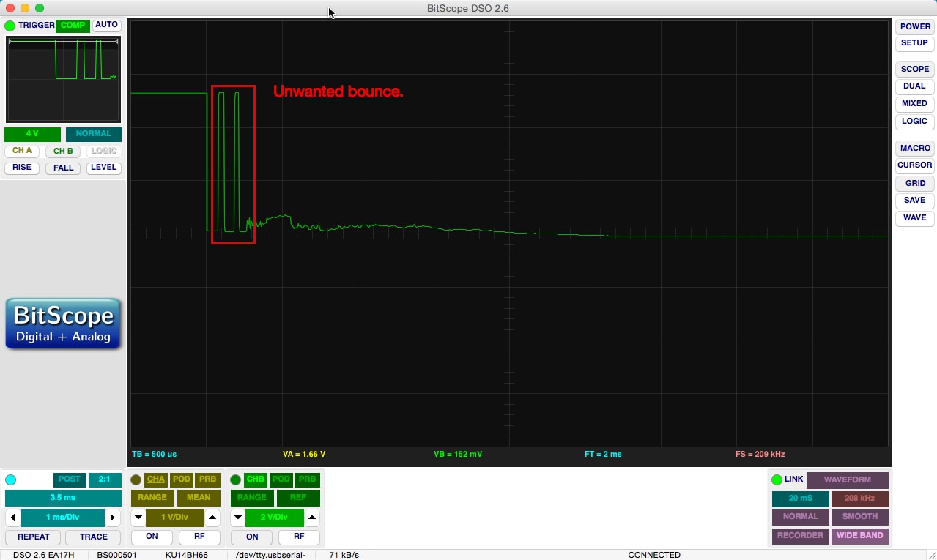Decrease timebase with the left arrow
This screenshot has width=937, height=560.
click(12, 518)
